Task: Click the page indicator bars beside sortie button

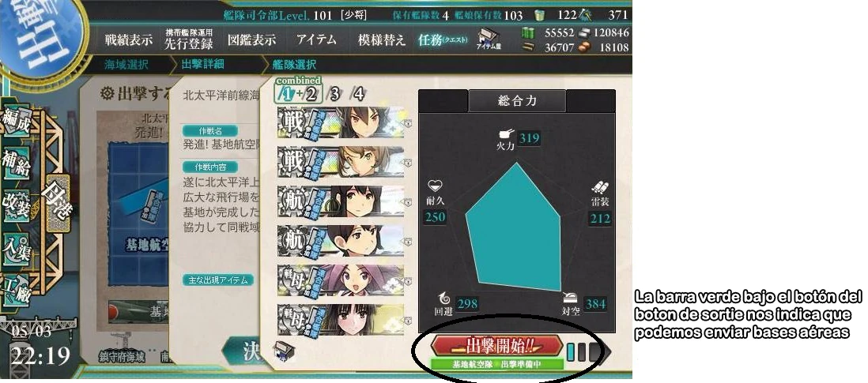Action: tap(587, 351)
